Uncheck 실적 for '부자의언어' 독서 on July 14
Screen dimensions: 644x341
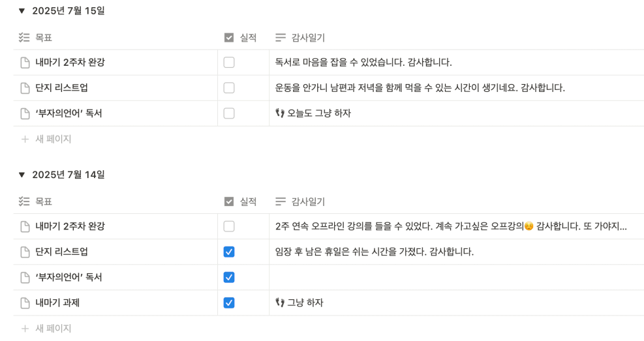pyautogui.click(x=229, y=277)
